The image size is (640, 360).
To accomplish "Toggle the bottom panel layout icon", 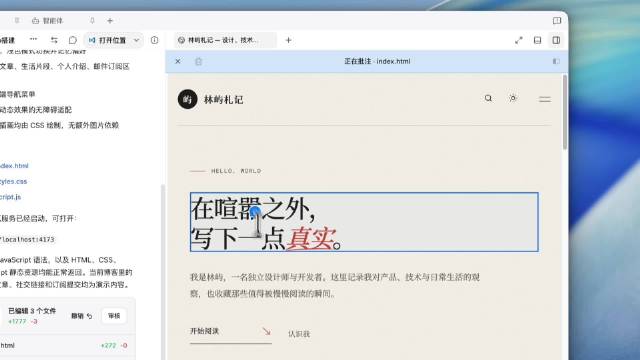I will (x=538, y=40).
